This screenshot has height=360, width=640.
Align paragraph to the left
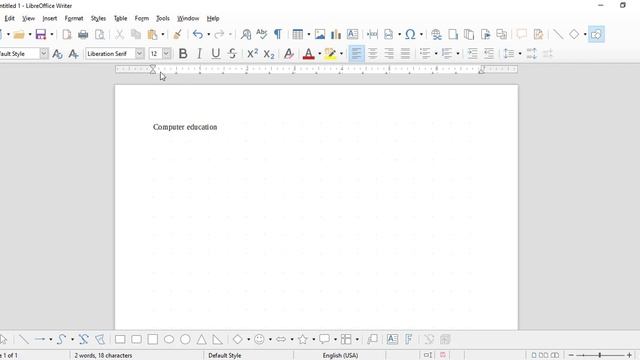(356, 53)
